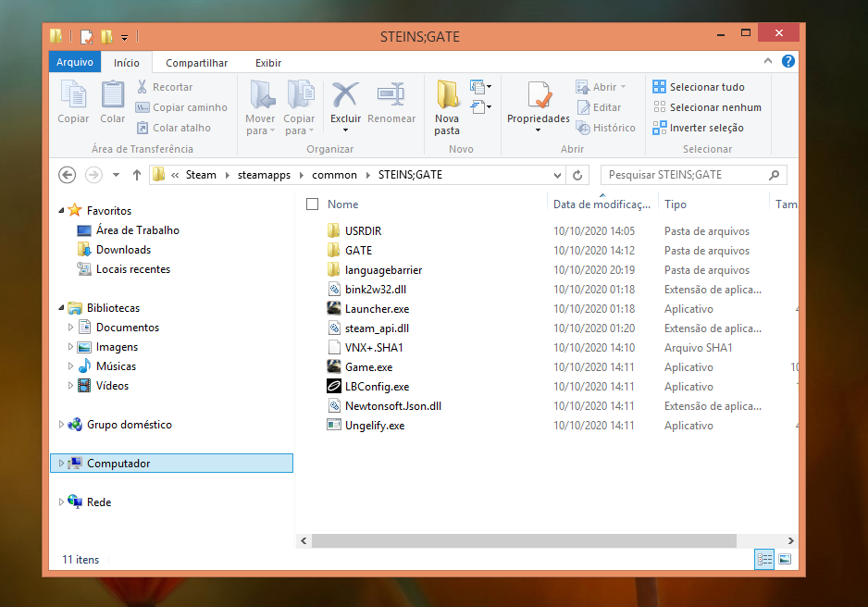Expand the Documentos library node
This screenshot has width=868, height=607.
(x=70, y=327)
